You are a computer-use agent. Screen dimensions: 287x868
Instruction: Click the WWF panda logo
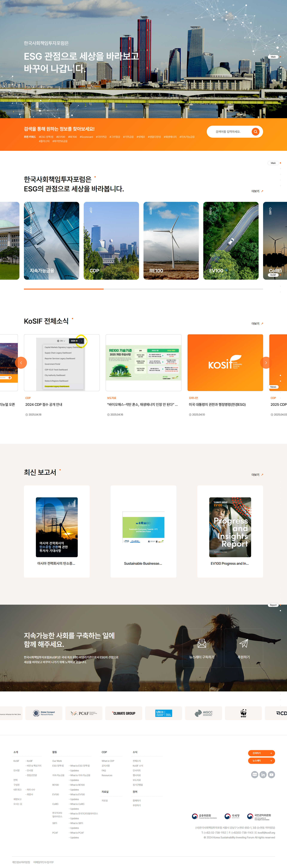click(243, 713)
